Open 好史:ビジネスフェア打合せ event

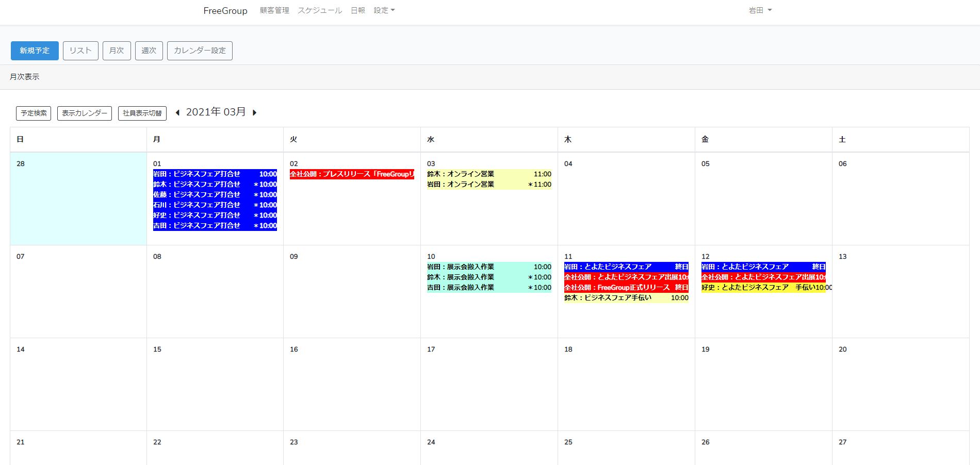point(215,215)
